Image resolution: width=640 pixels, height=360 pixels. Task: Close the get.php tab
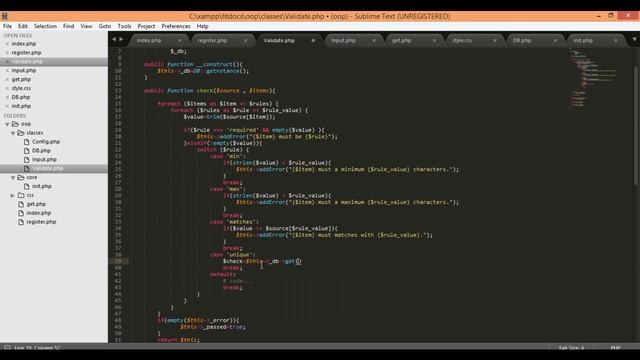pos(434,40)
